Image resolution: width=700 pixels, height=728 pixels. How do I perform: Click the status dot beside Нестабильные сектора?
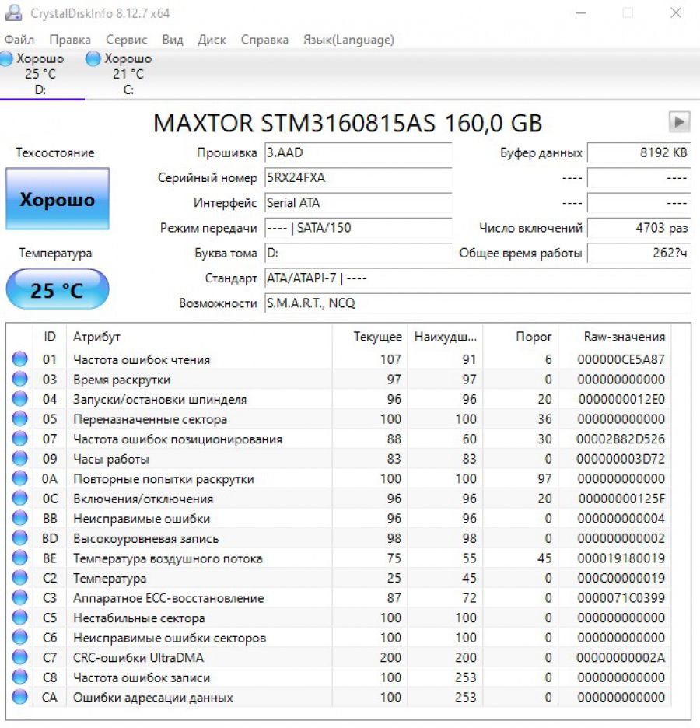pos(19,618)
